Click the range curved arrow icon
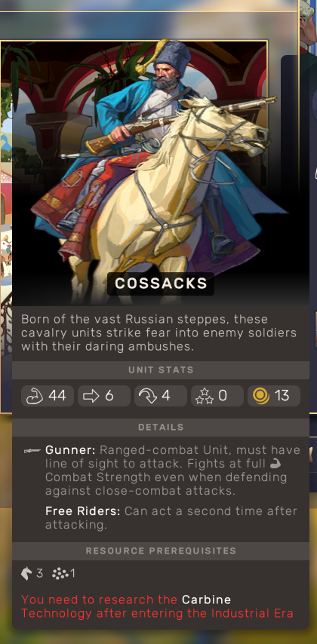The image size is (317, 644). [x=148, y=396]
